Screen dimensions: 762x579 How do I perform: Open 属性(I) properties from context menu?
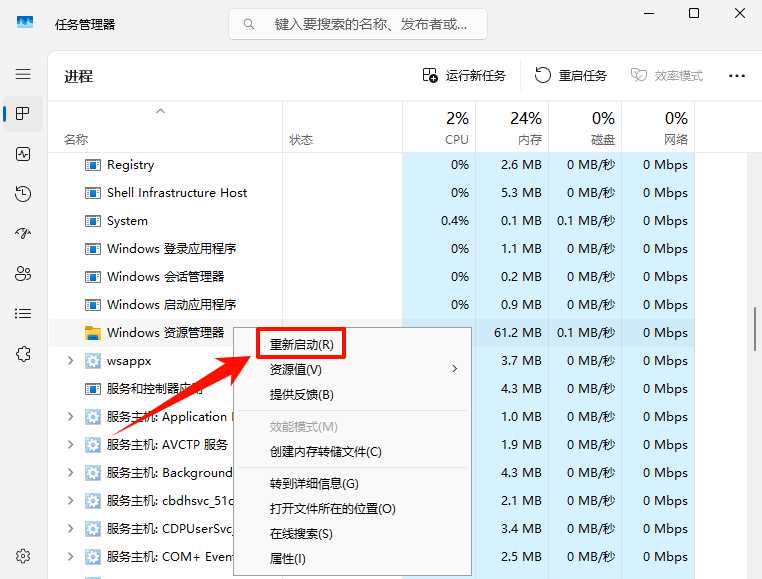(352, 559)
